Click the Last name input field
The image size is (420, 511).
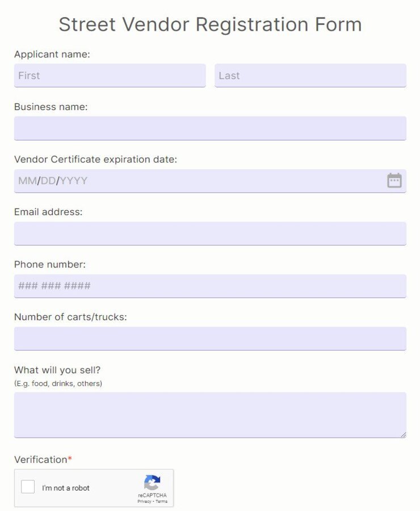pyautogui.click(x=309, y=75)
